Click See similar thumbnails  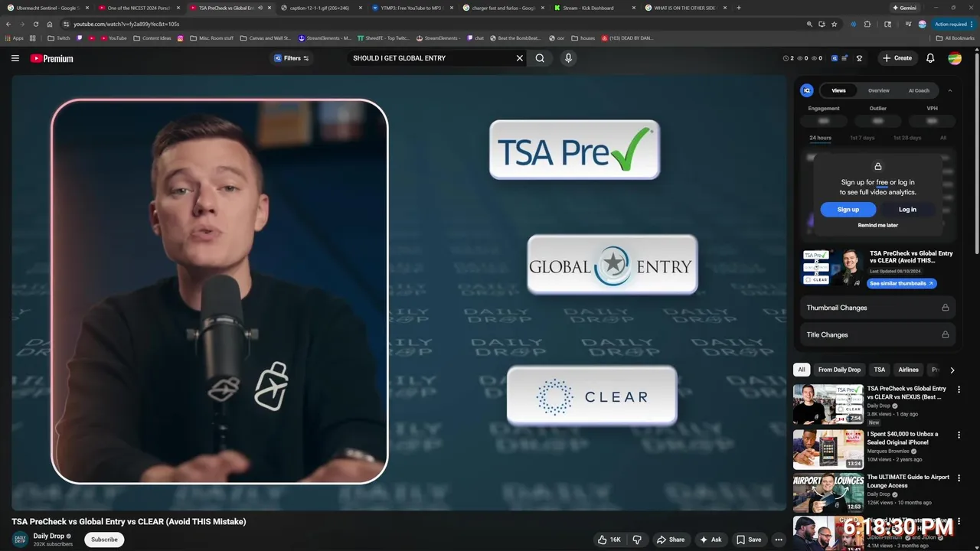tap(901, 283)
